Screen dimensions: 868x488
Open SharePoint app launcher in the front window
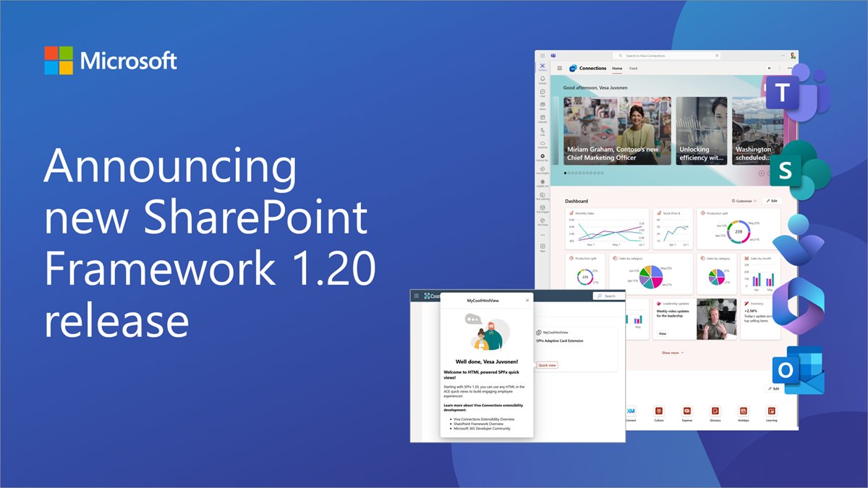pos(416,296)
